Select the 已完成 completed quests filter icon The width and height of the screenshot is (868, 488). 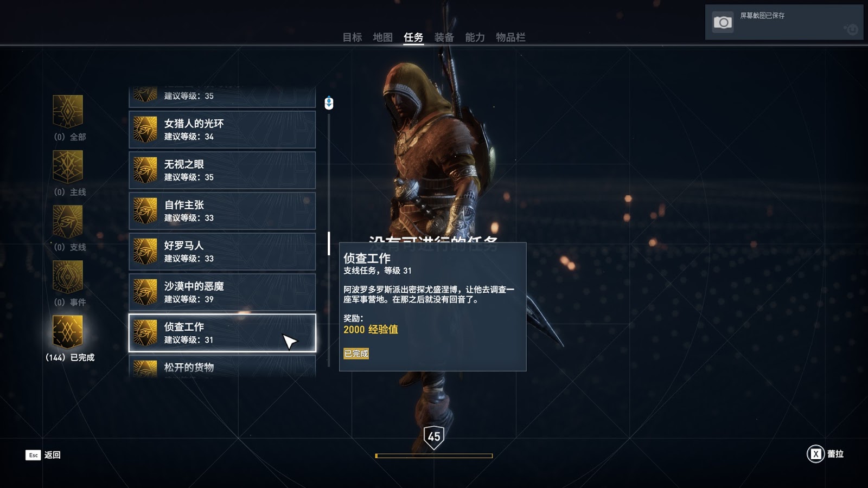pos(68,332)
